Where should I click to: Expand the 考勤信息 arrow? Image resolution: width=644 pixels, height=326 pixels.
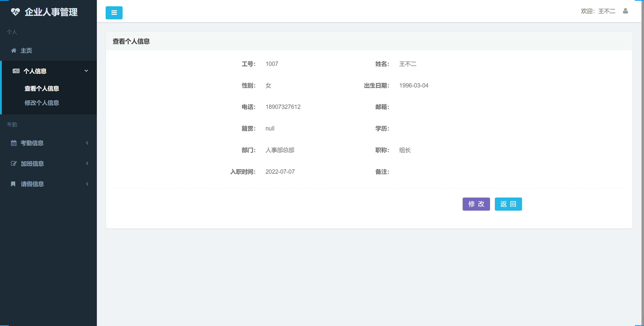point(87,143)
